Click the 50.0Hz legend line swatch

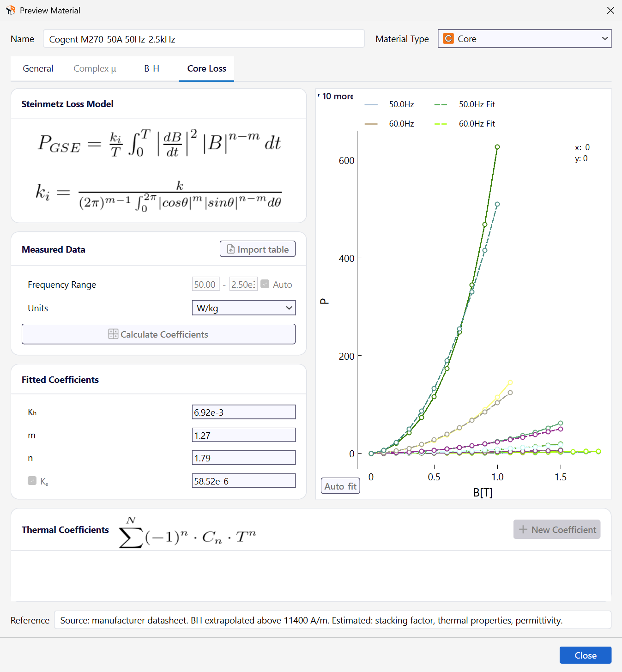pyautogui.click(x=371, y=104)
